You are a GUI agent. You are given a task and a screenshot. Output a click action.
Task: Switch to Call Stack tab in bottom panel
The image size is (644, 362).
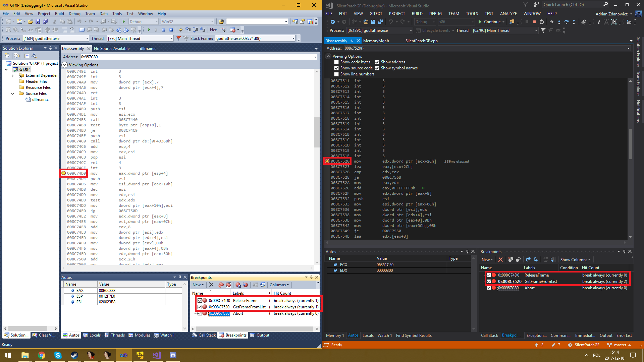tap(206, 335)
